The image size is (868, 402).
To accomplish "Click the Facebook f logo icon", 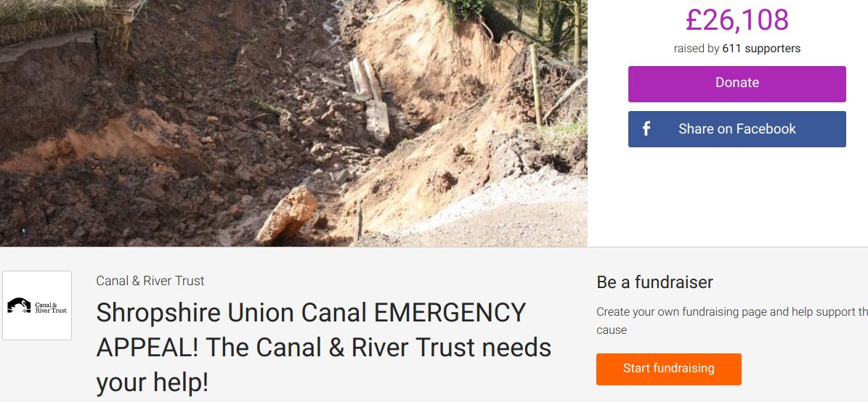I will pos(646,129).
